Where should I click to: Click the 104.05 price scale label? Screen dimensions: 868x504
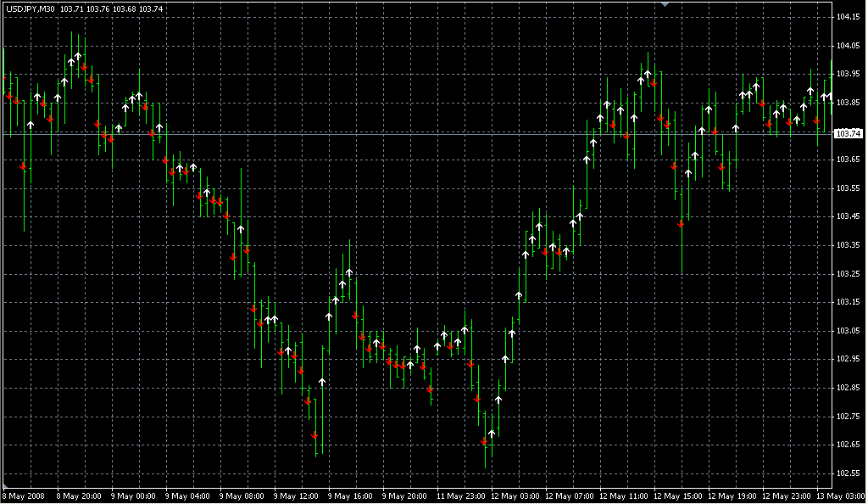point(848,46)
